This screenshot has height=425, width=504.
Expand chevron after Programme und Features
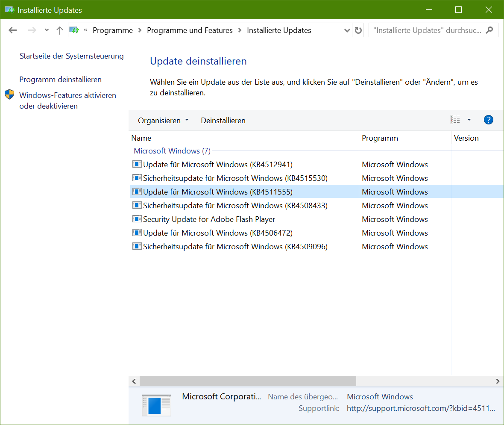click(240, 30)
